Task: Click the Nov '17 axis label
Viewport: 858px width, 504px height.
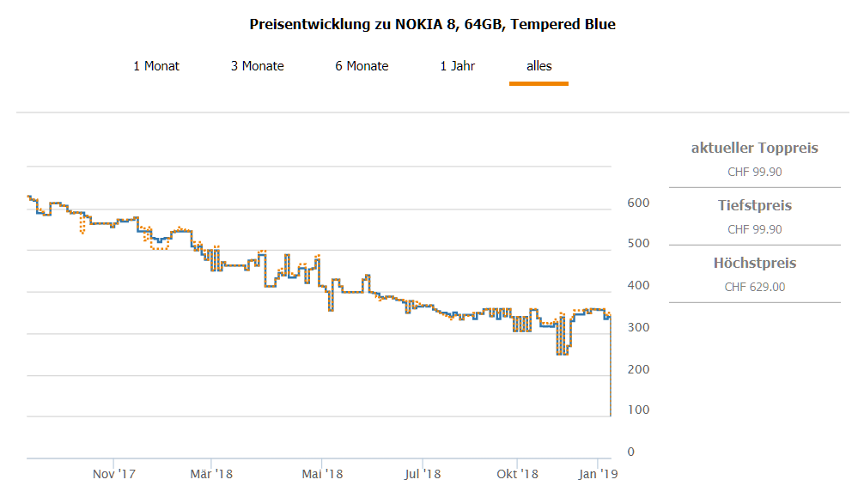Action: [x=114, y=474]
